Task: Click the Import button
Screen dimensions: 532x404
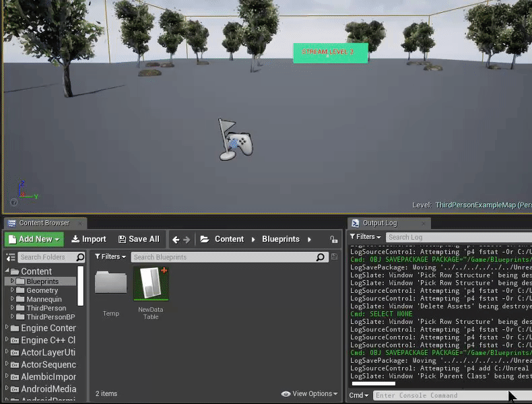Action: coord(89,239)
